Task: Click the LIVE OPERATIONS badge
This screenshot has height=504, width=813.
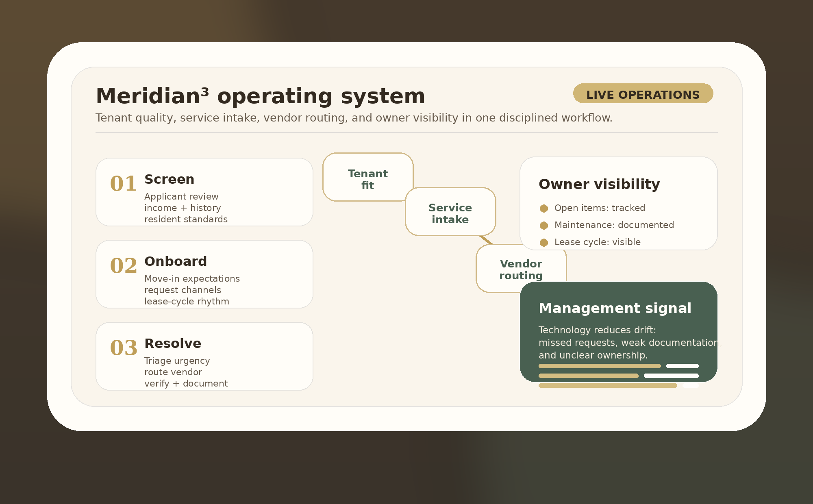Action: (x=643, y=93)
